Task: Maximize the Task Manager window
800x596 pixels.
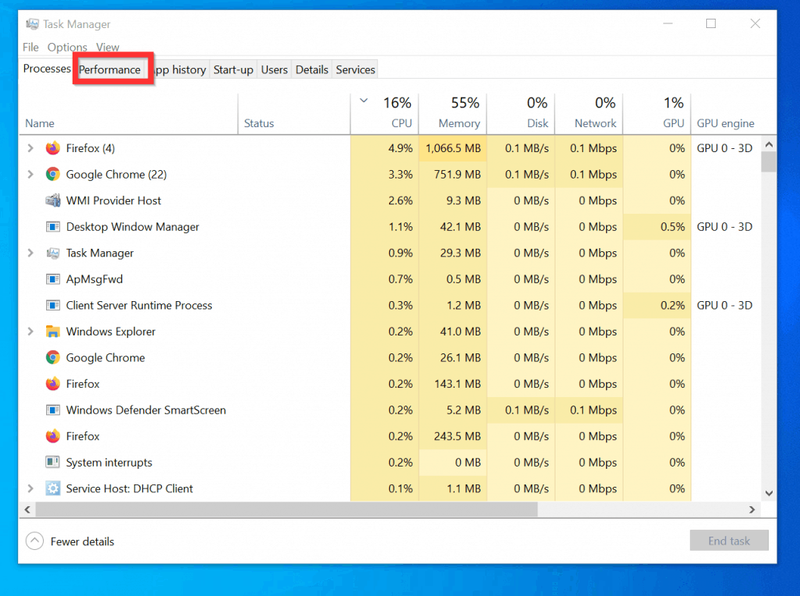Action: point(711,23)
